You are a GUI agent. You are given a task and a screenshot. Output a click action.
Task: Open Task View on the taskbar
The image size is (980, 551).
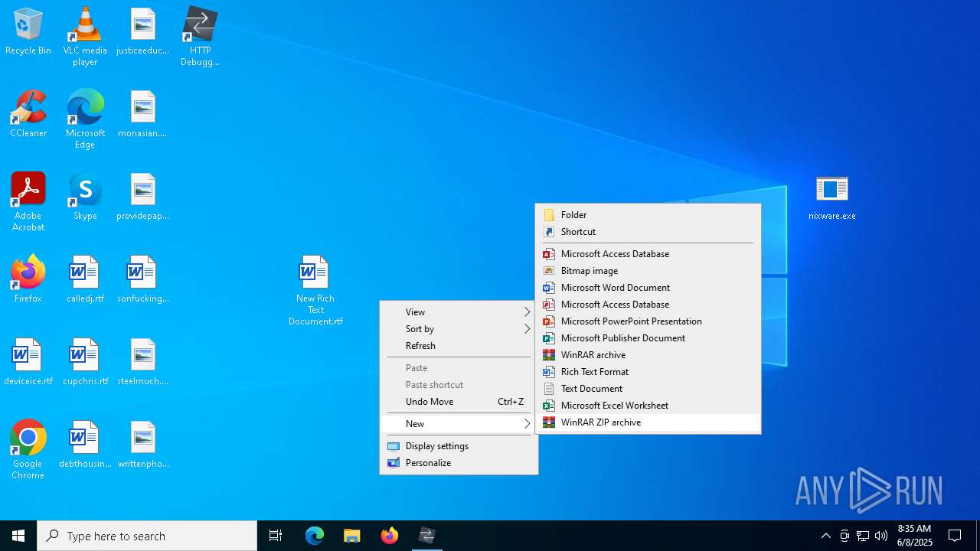[x=276, y=536]
